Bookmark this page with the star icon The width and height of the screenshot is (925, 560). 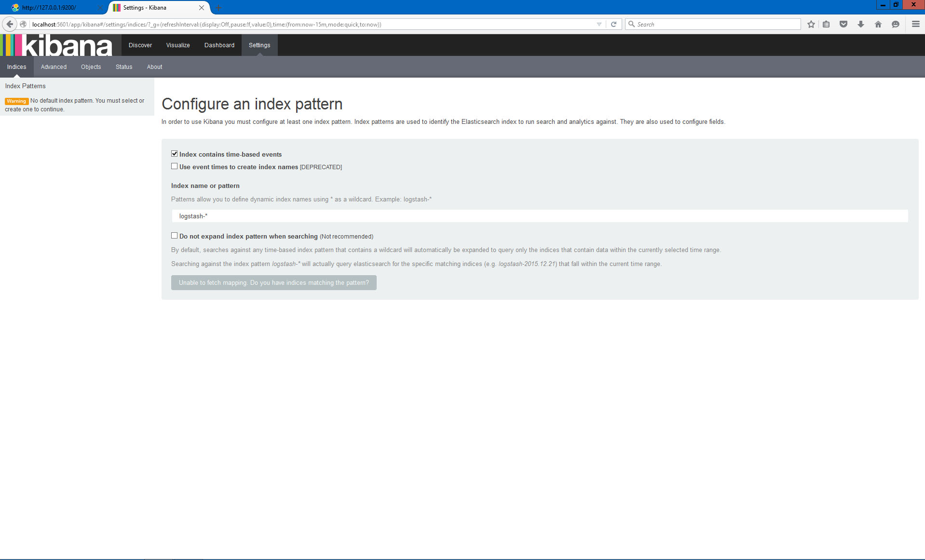coord(811,24)
